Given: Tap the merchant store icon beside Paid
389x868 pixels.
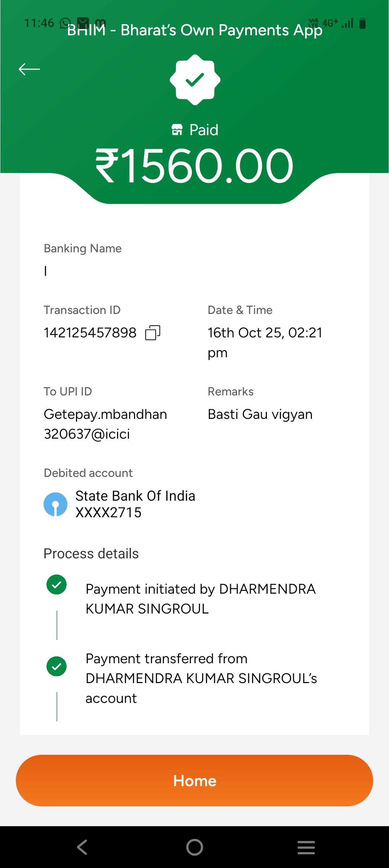Looking at the screenshot, I should pyautogui.click(x=177, y=130).
